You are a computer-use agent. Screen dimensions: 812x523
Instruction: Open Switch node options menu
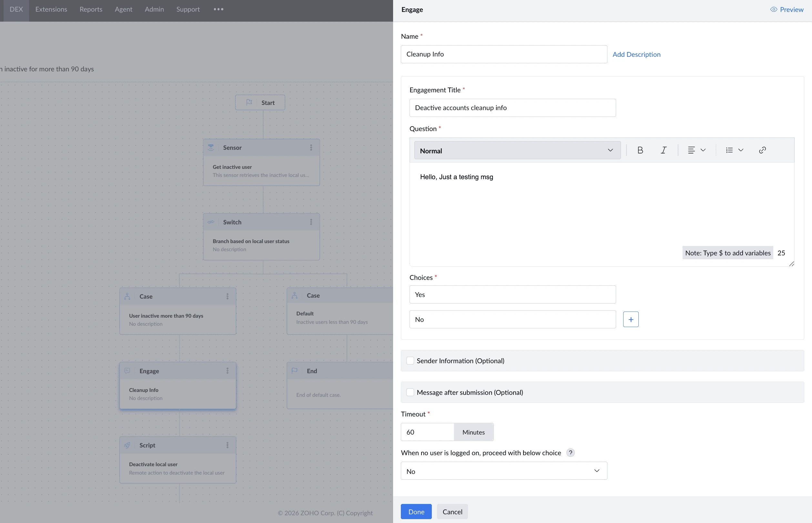tap(311, 222)
